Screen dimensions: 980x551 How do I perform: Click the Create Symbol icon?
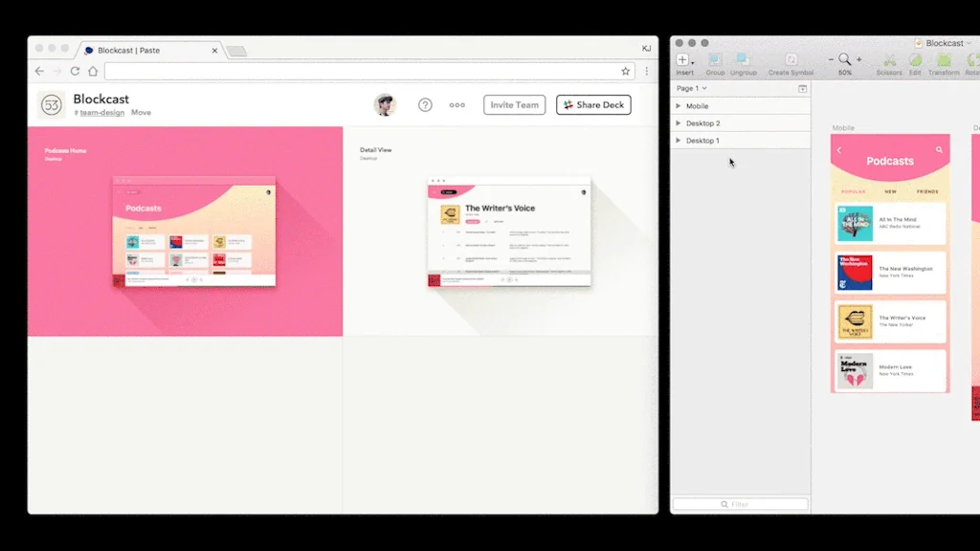(x=791, y=59)
